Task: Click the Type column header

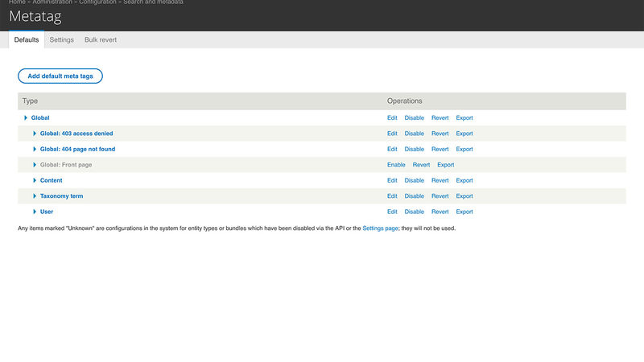Action: tap(30, 101)
